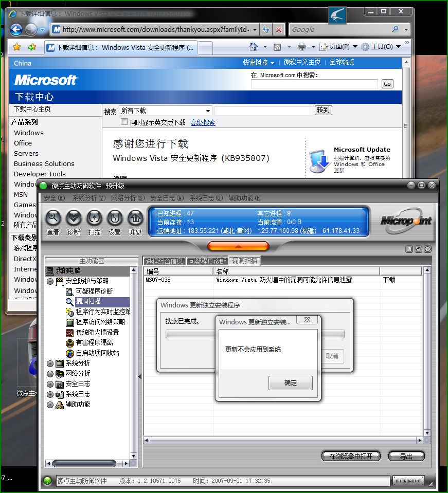Switch to the 进程综合信息 tab

[164, 261]
